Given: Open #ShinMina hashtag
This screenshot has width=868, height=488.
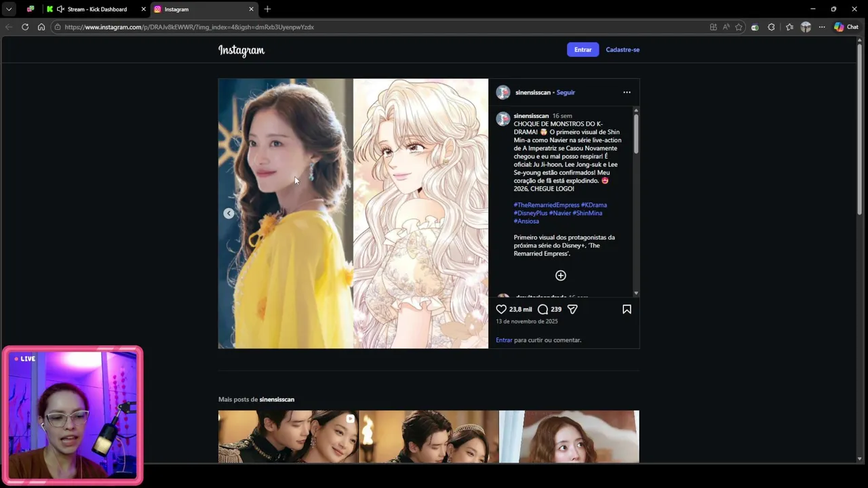Looking at the screenshot, I should pyautogui.click(x=587, y=213).
